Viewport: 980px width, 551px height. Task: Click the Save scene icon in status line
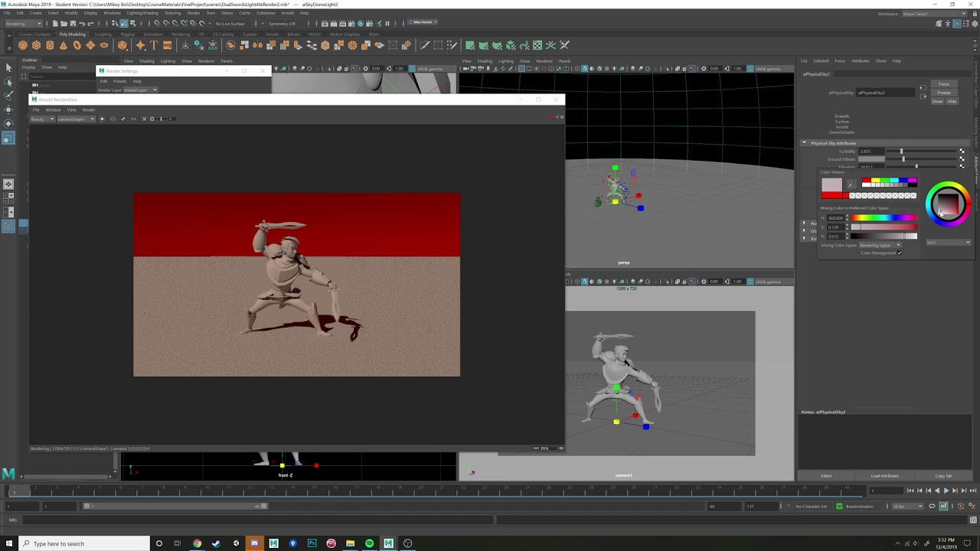(x=73, y=24)
